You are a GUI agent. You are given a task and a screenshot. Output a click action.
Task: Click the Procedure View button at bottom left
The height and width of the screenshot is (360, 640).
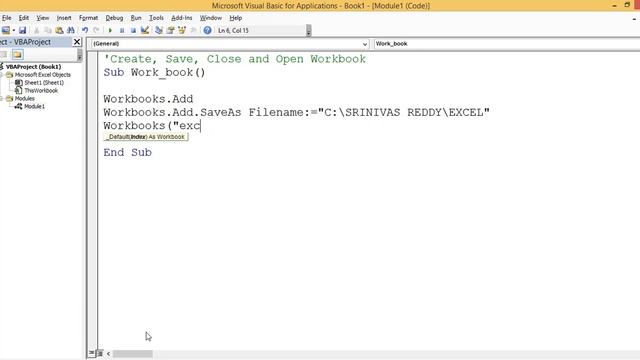[91, 353]
